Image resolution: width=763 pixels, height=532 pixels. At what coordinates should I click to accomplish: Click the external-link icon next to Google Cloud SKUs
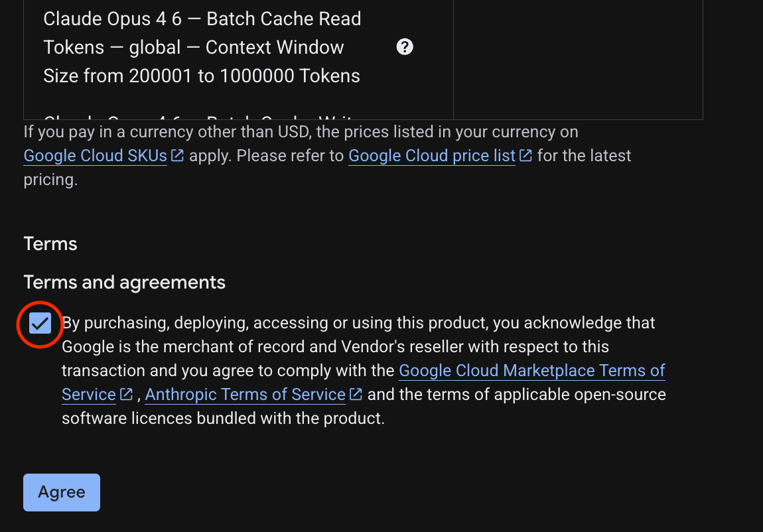[176, 155]
